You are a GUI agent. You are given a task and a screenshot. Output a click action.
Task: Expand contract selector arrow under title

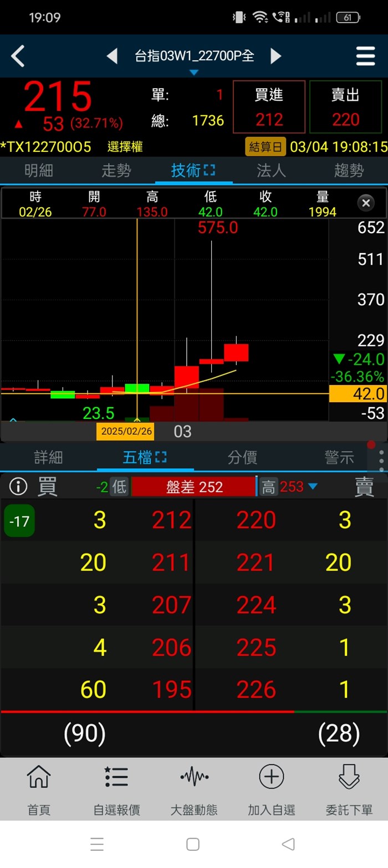point(193,73)
